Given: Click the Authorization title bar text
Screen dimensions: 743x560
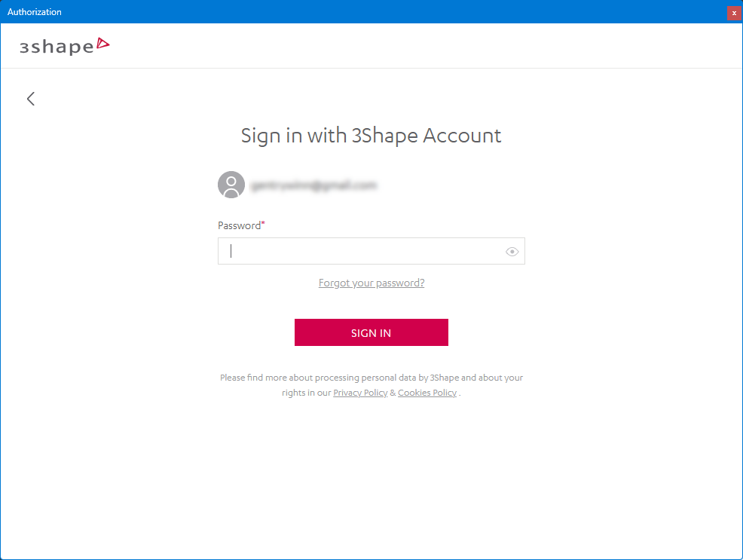Looking at the screenshot, I should pyautogui.click(x=35, y=12).
